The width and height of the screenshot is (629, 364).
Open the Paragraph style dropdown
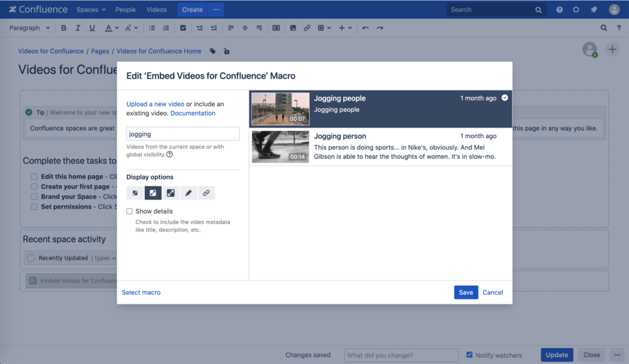29,28
